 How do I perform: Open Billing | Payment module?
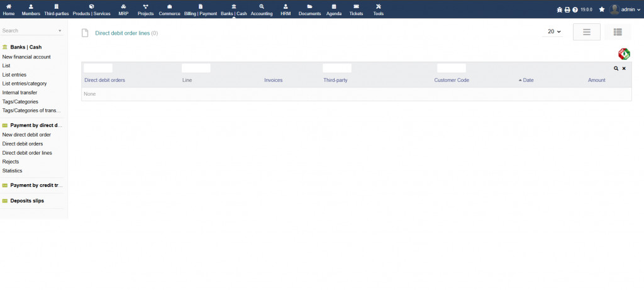[x=201, y=9]
